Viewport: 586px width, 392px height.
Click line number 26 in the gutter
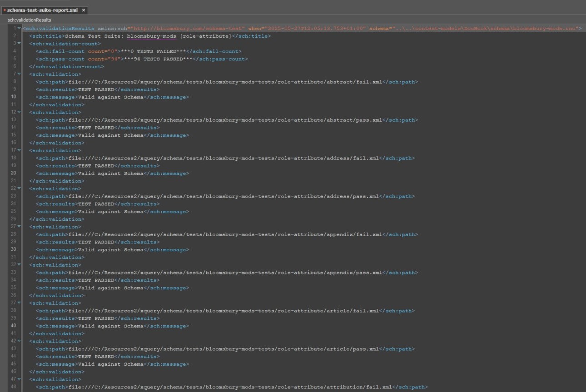(x=13, y=219)
